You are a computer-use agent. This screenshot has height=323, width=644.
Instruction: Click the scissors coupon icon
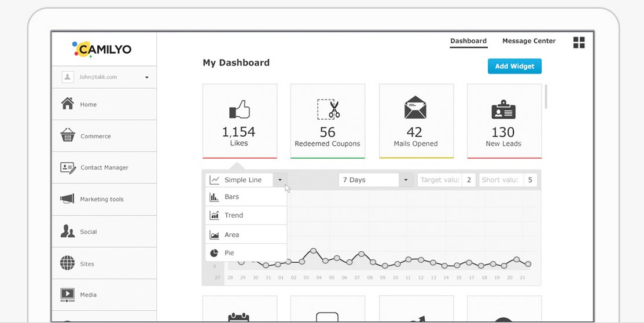click(x=329, y=109)
